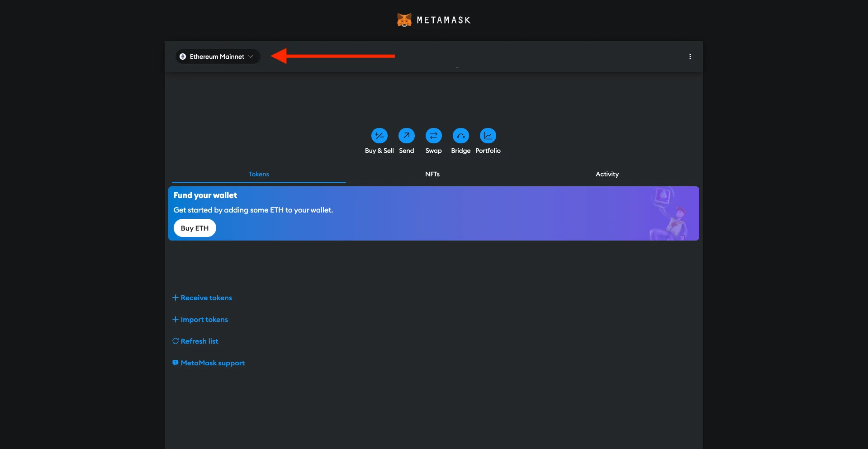Click the wallet illustration on the banner
This screenshot has height=449, width=868.
[x=669, y=213]
